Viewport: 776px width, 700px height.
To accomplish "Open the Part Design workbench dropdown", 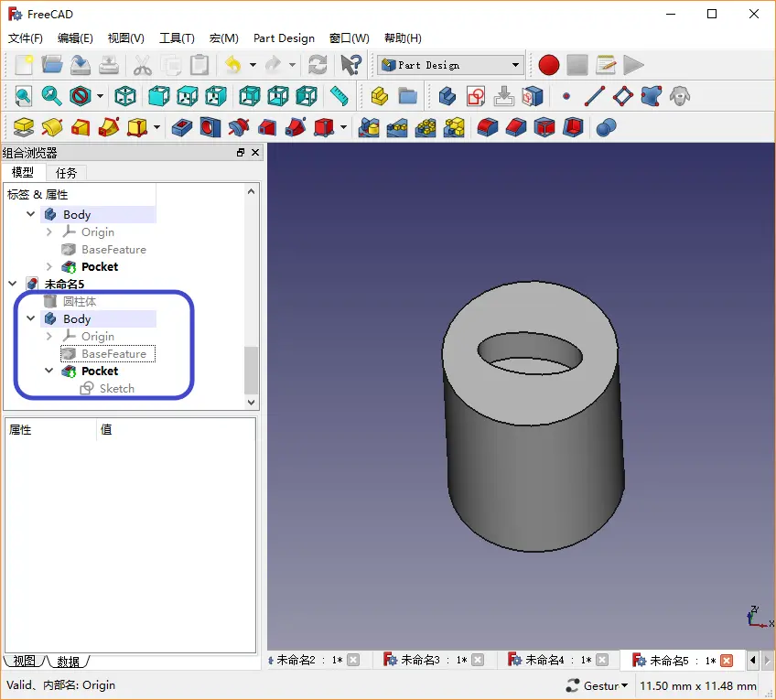I will pyautogui.click(x=450, y=65).
